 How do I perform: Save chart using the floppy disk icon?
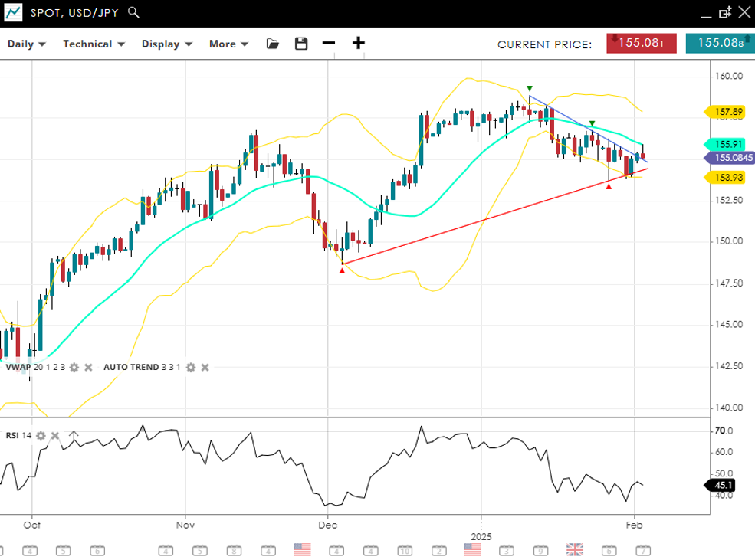(301, 44)
